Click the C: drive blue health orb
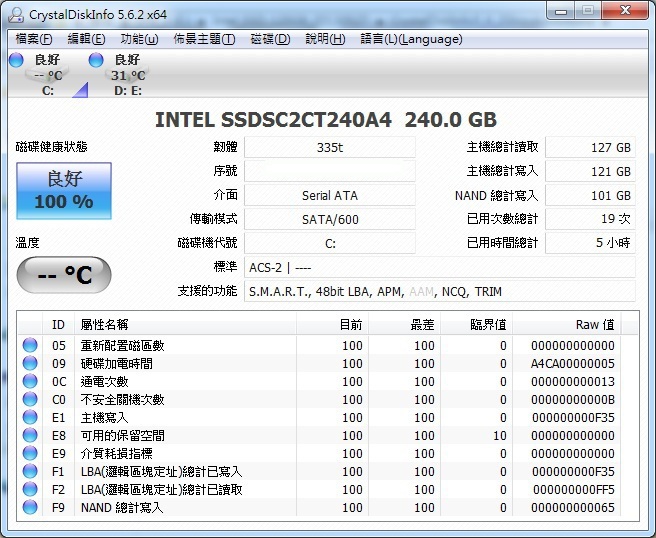The image size is (656, 538). coord(16,60)
